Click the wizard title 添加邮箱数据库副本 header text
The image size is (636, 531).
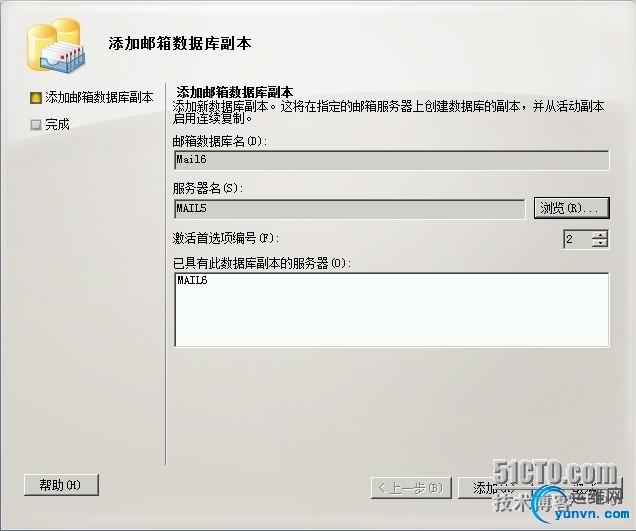click(x=180, y=43)
